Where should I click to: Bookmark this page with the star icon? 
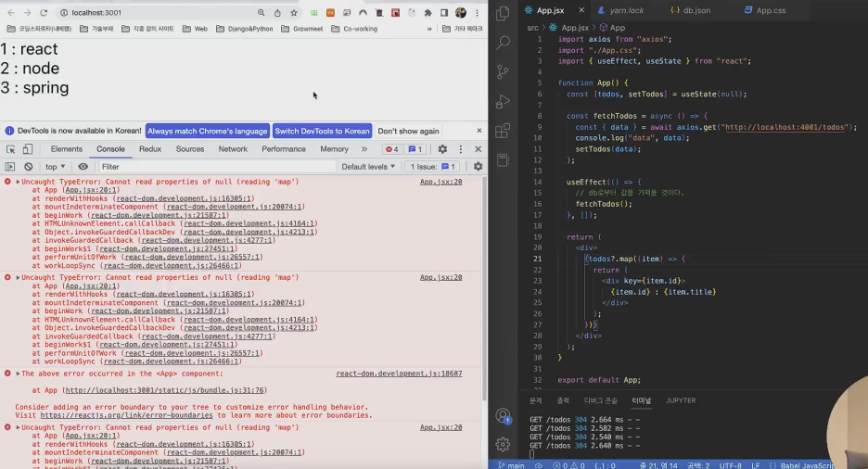(294, 13)
